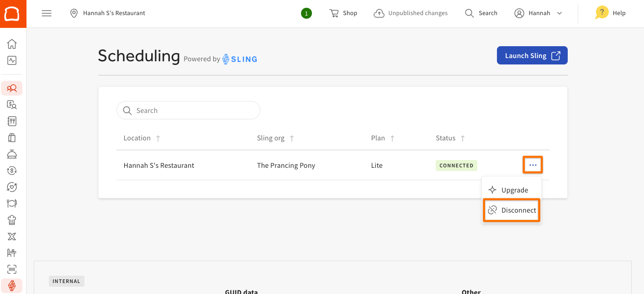The image size is (644, 294).
Task: Open the shopping bag icon in sidebar
Action: point(12,138)
